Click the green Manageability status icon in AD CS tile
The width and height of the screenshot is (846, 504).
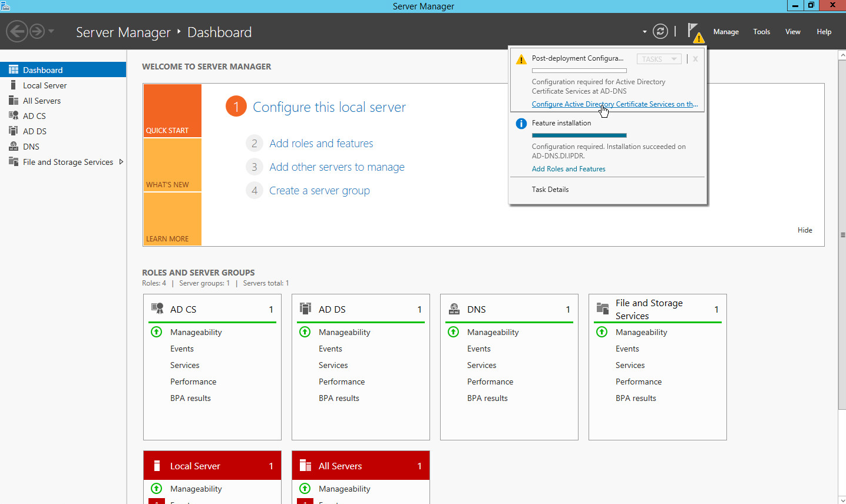tap(157, 332)
